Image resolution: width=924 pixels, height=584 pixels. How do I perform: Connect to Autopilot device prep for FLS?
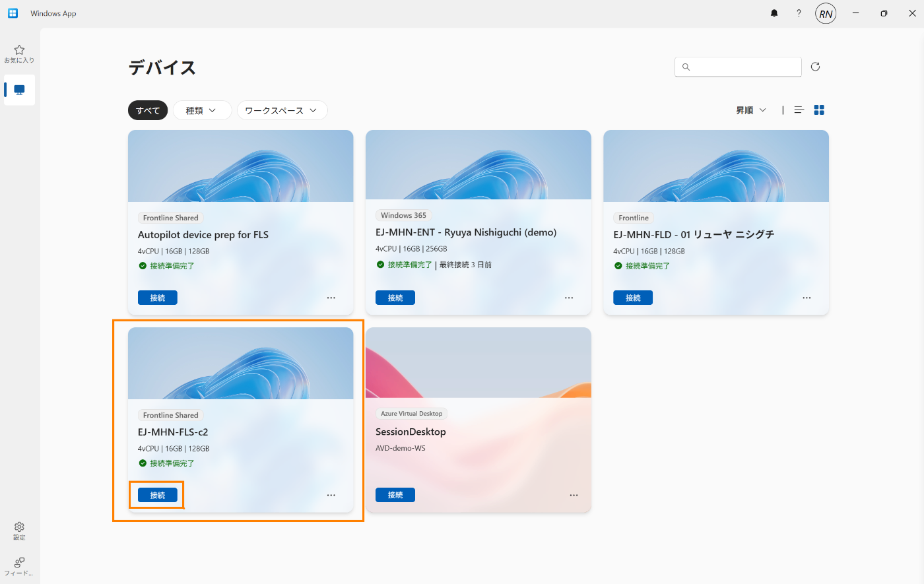click(x=158, y=298)
